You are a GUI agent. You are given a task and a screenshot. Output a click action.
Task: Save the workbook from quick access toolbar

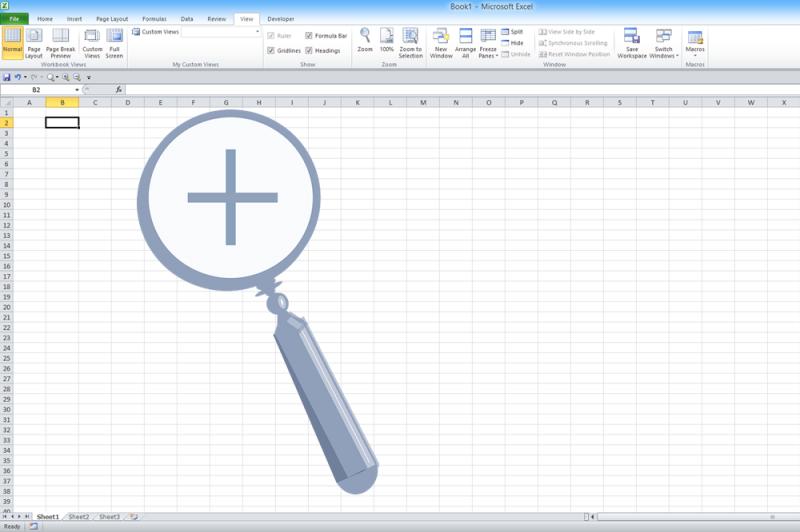[7, 77]
